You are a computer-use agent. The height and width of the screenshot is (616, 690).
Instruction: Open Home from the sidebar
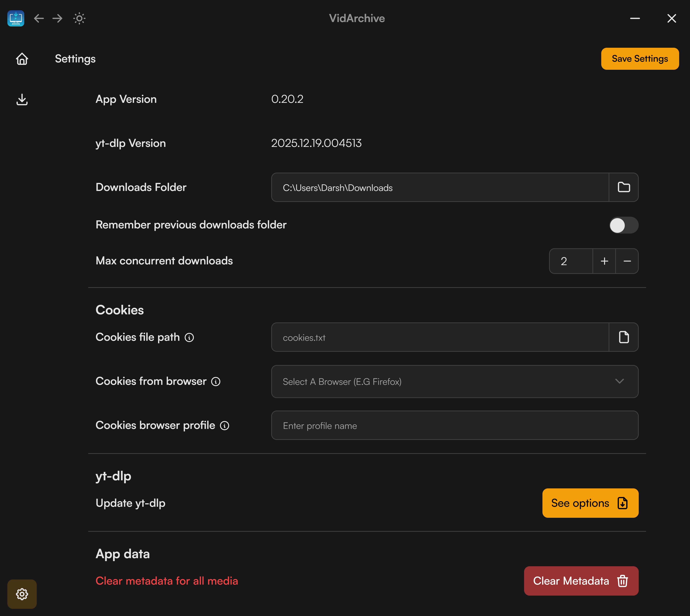click(22, 59)
